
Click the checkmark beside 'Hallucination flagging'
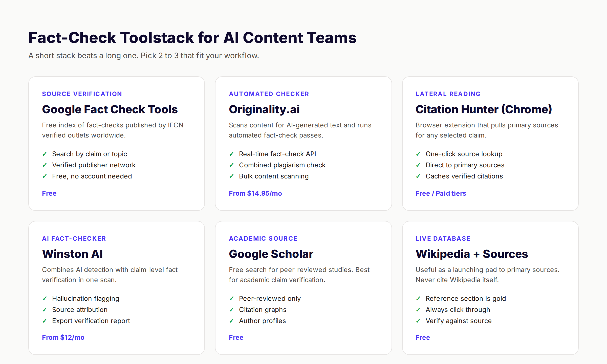(x=45, y=299)
